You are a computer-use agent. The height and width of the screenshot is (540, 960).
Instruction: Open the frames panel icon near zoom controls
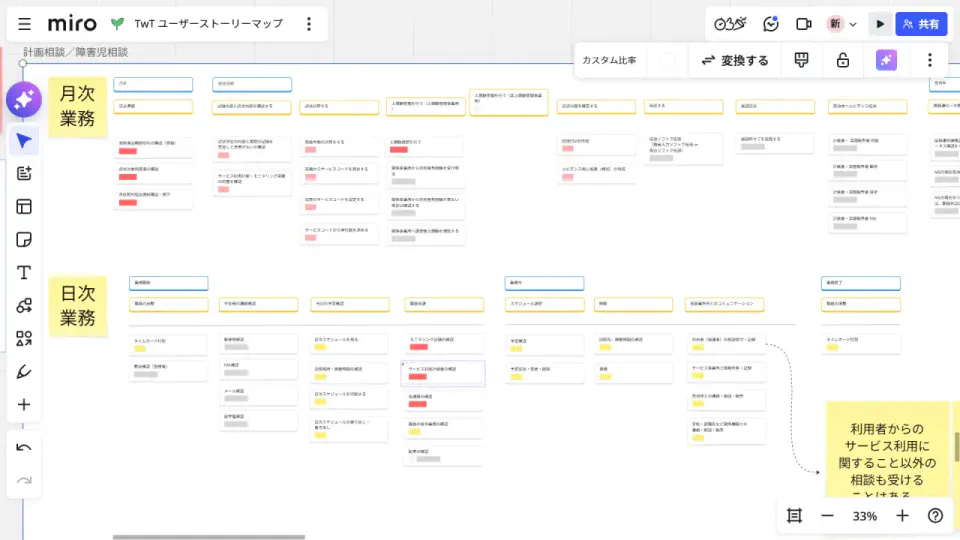pyautogui.click(x=794, y=516)
